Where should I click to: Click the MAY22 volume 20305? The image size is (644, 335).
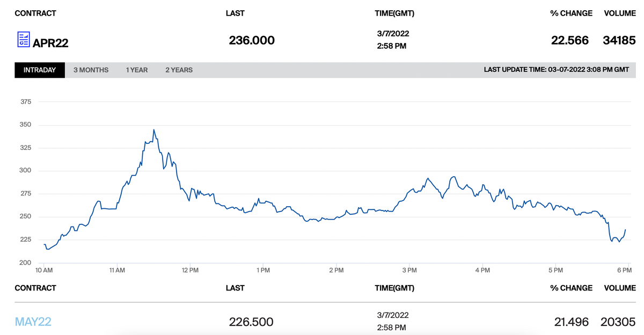(619, 322)
